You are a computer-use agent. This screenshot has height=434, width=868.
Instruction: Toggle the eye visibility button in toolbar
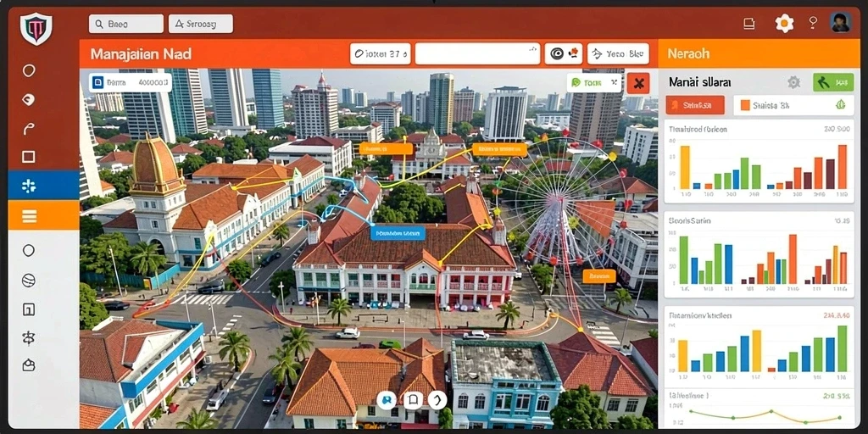pyautogui.click(x=564, y=53)
